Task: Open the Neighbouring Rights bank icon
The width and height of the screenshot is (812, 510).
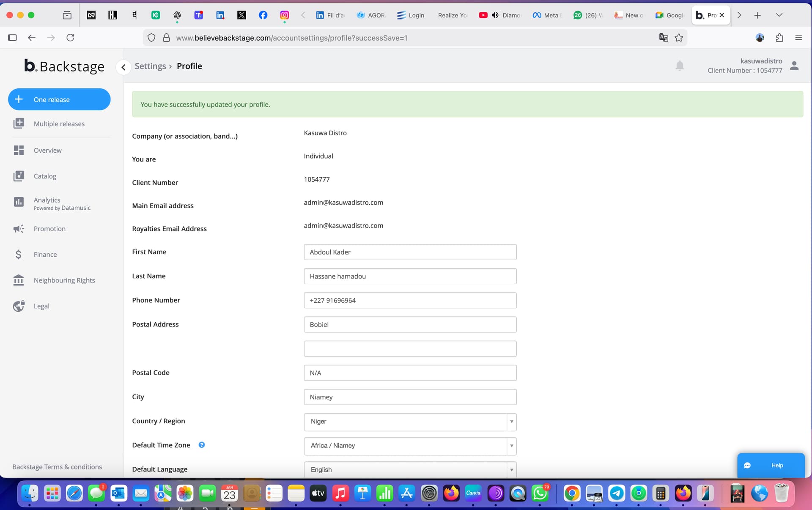Action: 19,280
